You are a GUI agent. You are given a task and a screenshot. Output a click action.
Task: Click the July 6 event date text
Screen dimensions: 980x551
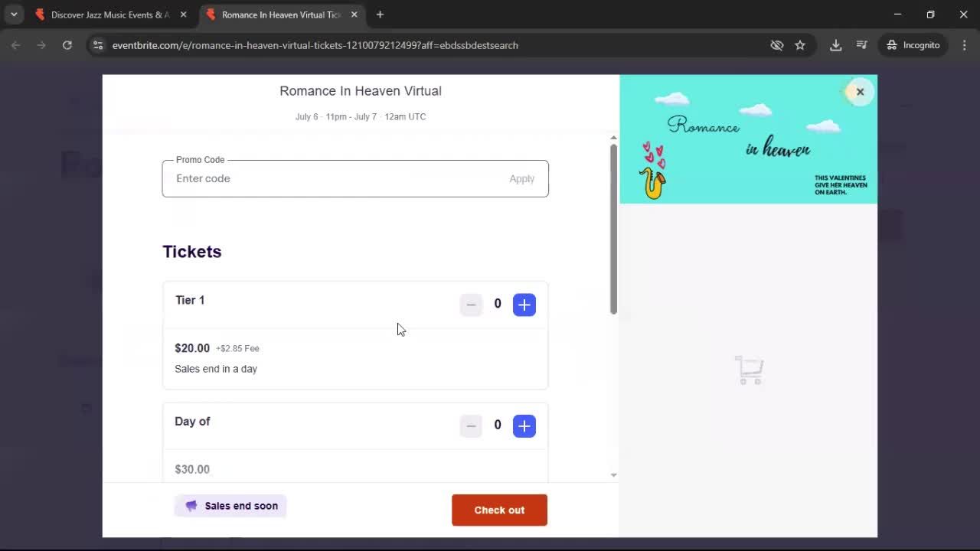(361, 116)
